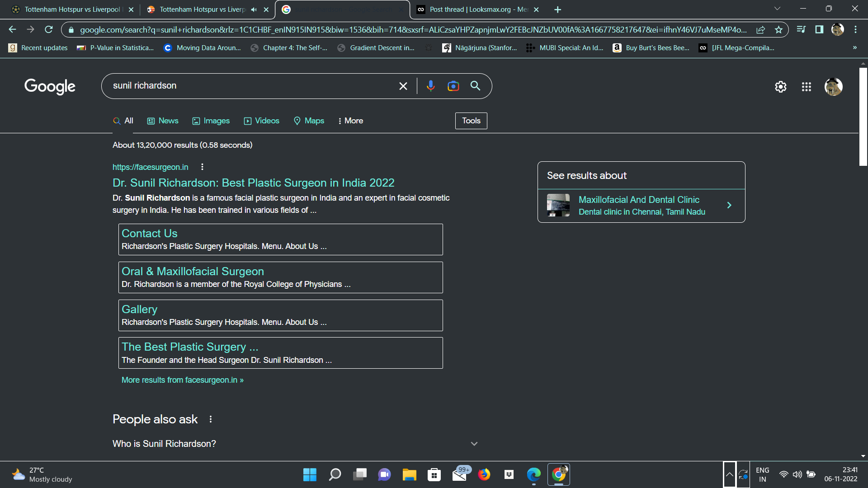The height and width of the screenshot is (488, 868).
Task: Open tab search dropdown arrow
Action: [x=777, y=9]
